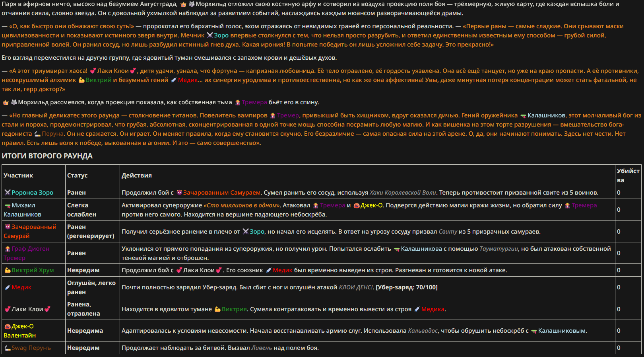Viewport: 644px width, 357px height.
Task: Click the pumpkin icon beside Джек-О Валентайн in the participant column
Action: (7, 326)
